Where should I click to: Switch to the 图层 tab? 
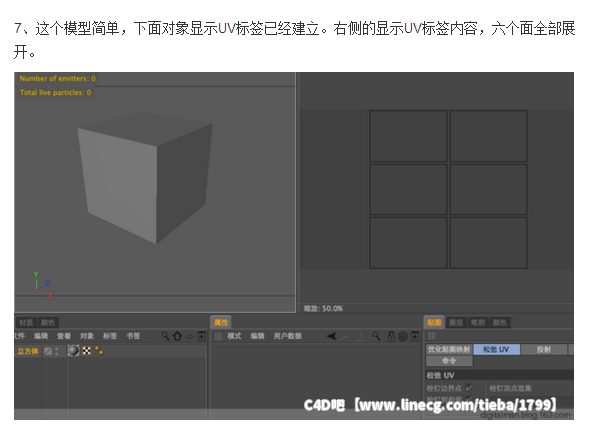point(456,322)
